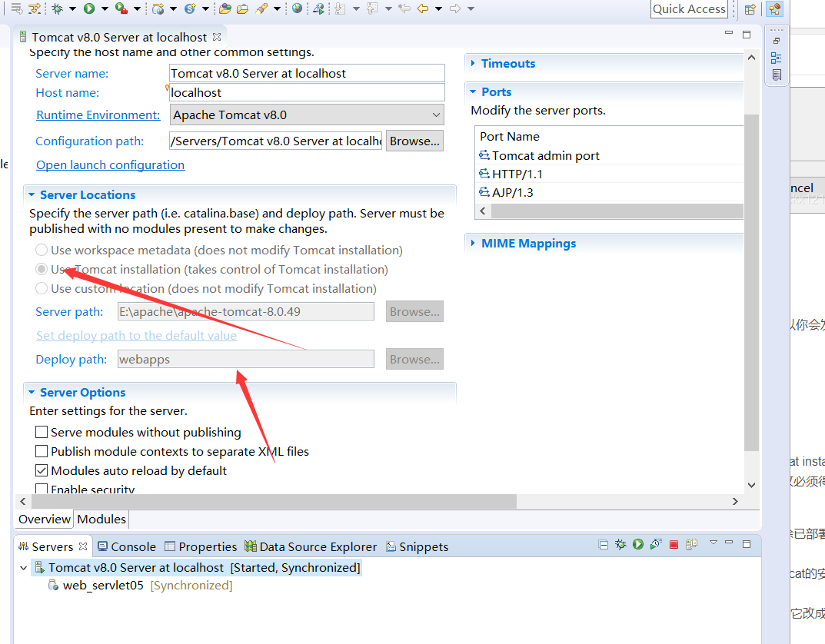Click the editor's horizontal scrollbar thumb
Screen dimensions: 825x644
click(x=274, y=502)
